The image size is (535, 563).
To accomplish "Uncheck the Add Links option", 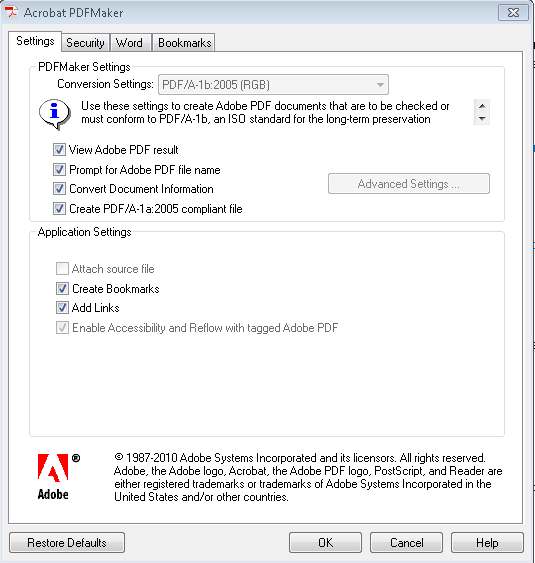I will (x=62, y=307).
